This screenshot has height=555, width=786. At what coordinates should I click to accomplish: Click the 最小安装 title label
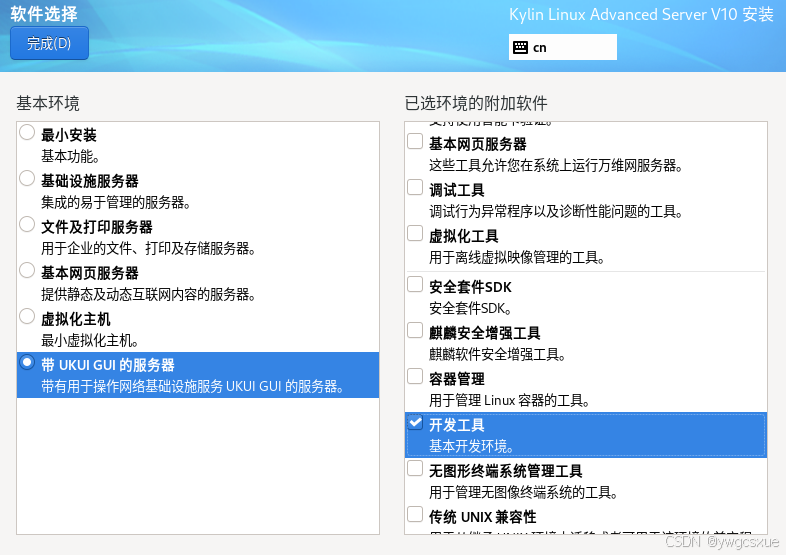coord(69,135)
